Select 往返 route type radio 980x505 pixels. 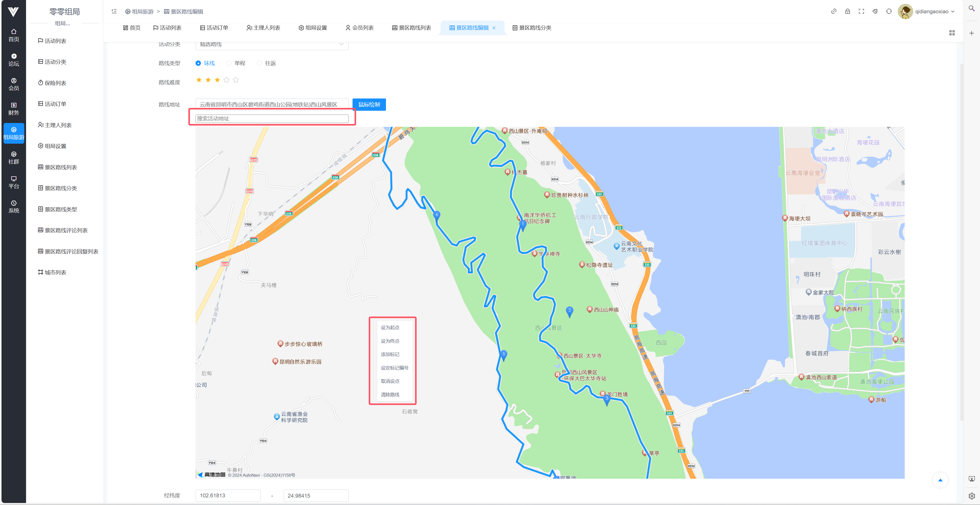259,63
